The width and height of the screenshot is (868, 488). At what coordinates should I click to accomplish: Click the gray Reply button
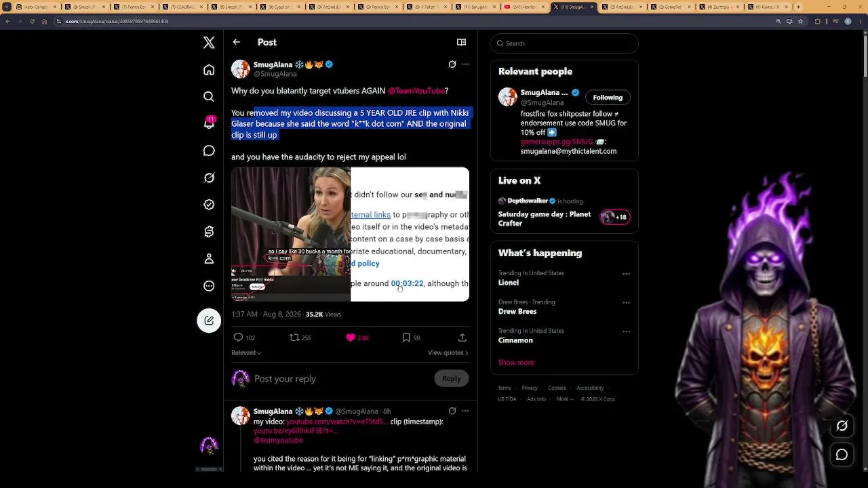coord(451,379)
